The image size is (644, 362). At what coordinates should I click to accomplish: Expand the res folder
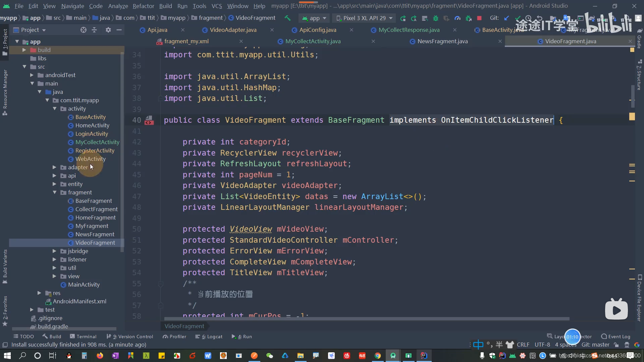pos(39,293)
